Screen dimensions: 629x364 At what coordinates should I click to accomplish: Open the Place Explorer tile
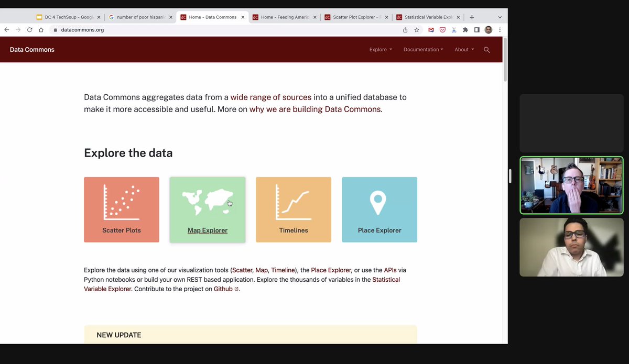[x=379, y=209]
